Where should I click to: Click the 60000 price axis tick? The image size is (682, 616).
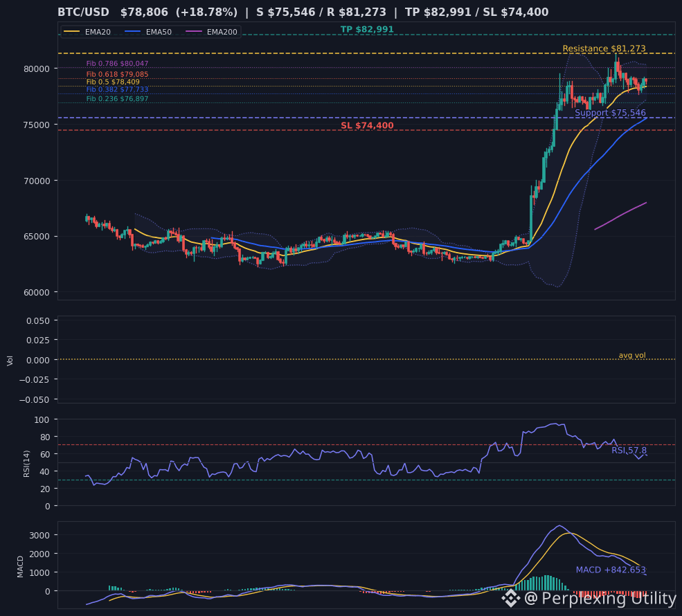37,293
